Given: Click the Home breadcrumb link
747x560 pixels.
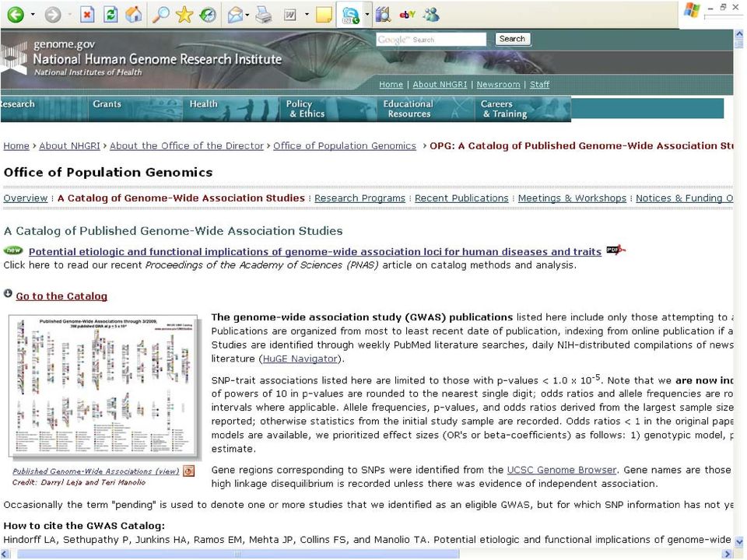Looking at the screenshot, I should (x=16, y=145).
